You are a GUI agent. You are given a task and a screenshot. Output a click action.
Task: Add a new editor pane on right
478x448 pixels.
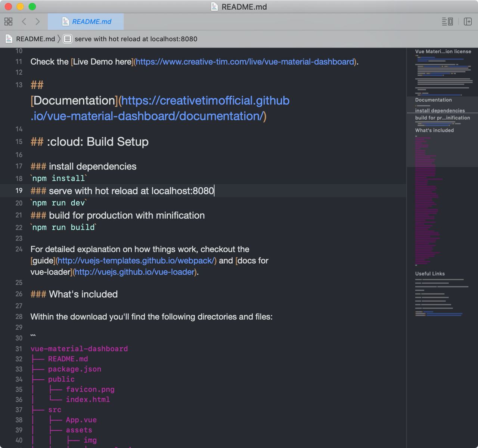[x=468, y=22]
